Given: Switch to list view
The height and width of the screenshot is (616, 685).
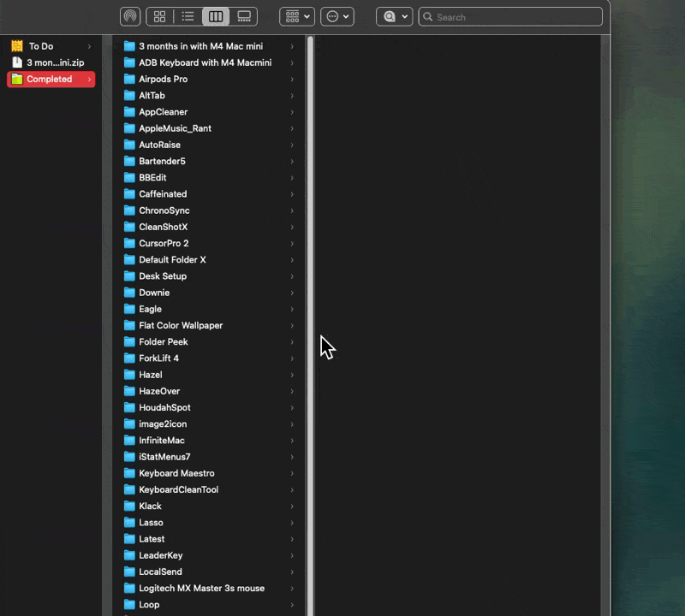Looking at the screenshot, I should pos(188,16).
